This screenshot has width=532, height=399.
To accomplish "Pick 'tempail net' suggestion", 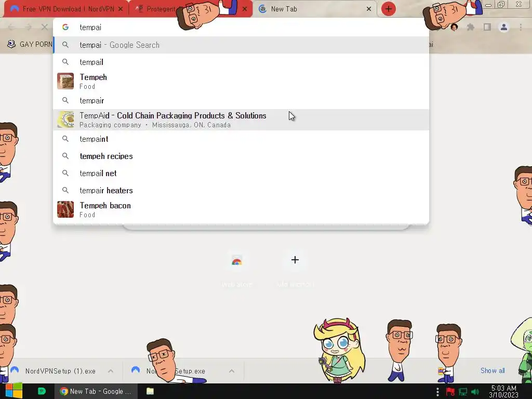I will coord(241,174).
